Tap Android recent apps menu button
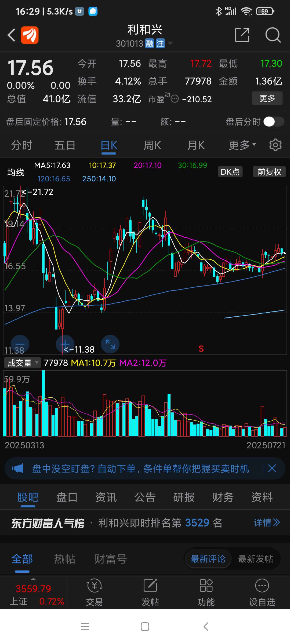The image size is (290, 644). (x=85, y=627)
